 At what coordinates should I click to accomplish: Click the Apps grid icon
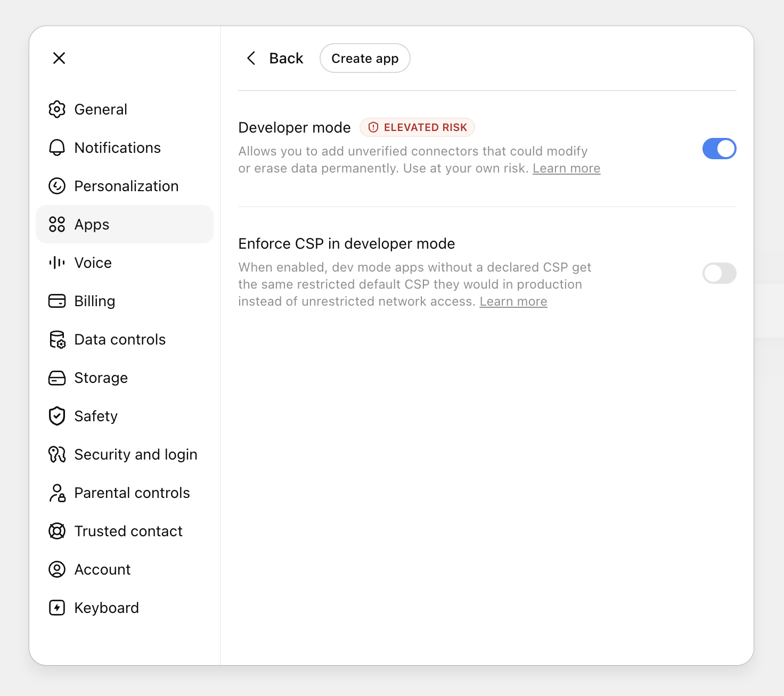click(x=57, y=224)
